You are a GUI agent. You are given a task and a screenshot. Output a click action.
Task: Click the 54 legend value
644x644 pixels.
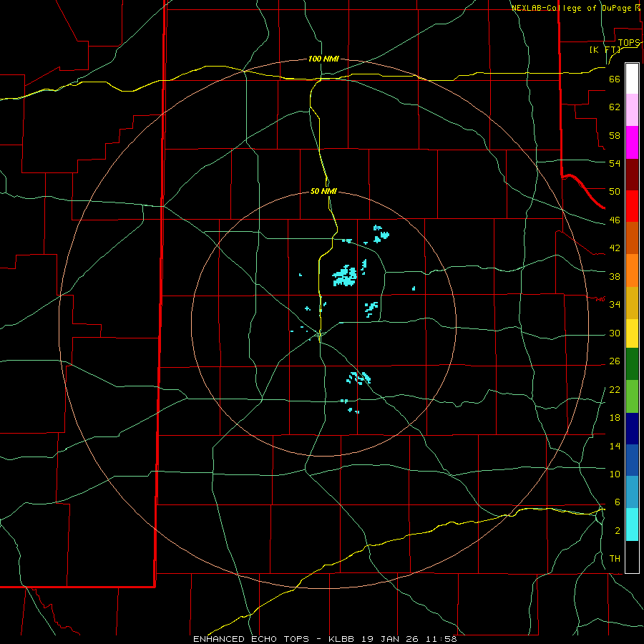615,163
